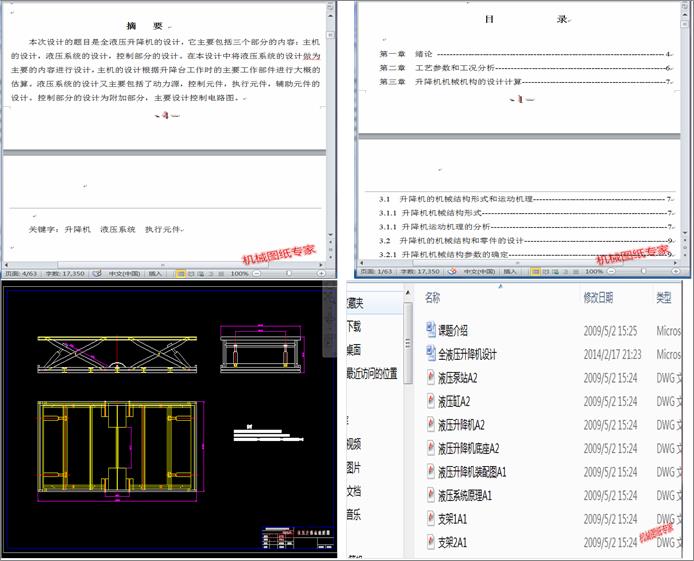Click 关键字 line in abstract page

coord(106,229)
